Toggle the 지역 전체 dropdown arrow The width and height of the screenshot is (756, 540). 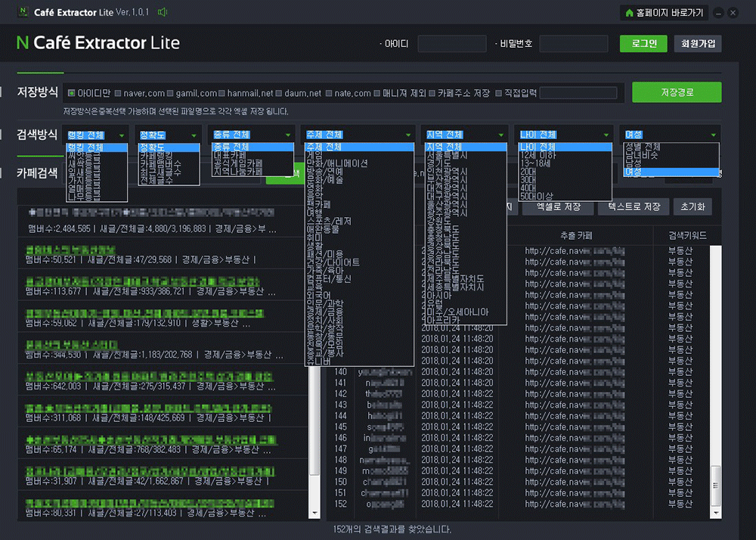pos(501,135)
